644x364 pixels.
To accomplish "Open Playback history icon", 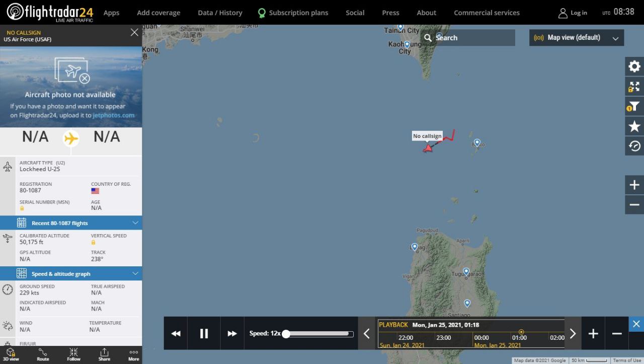I will click(x=634, y=146).
